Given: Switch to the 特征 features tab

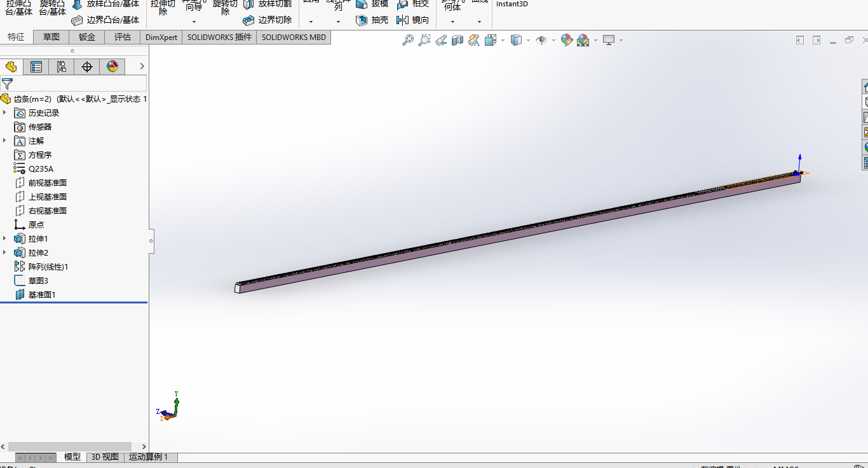Looking at the screenshot, I should pyautogui.click(x=16, y=37).
